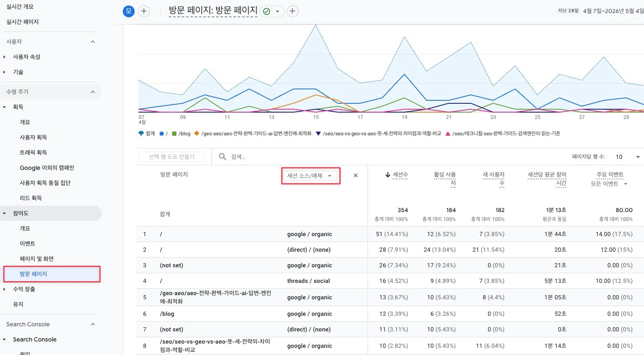Select the green square '/blog' legend marker
The height and width of the screenshot is (355, 644).
pyautogui.click(x=174, y=134)
